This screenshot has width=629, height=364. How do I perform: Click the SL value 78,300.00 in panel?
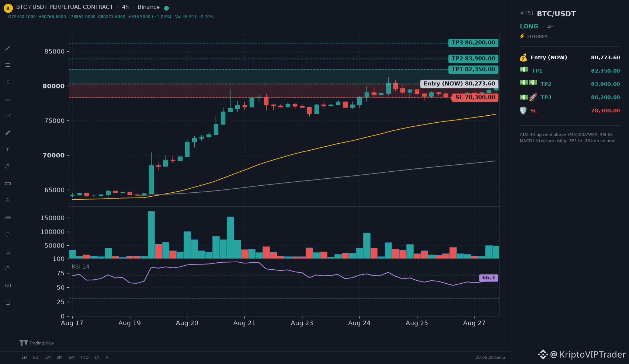tap(605, 111)
